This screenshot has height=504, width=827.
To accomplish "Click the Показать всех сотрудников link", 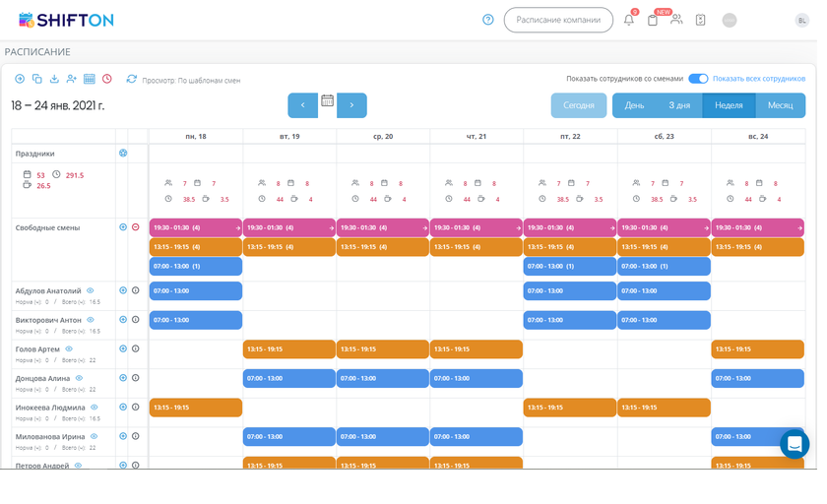I will [758, 79].
